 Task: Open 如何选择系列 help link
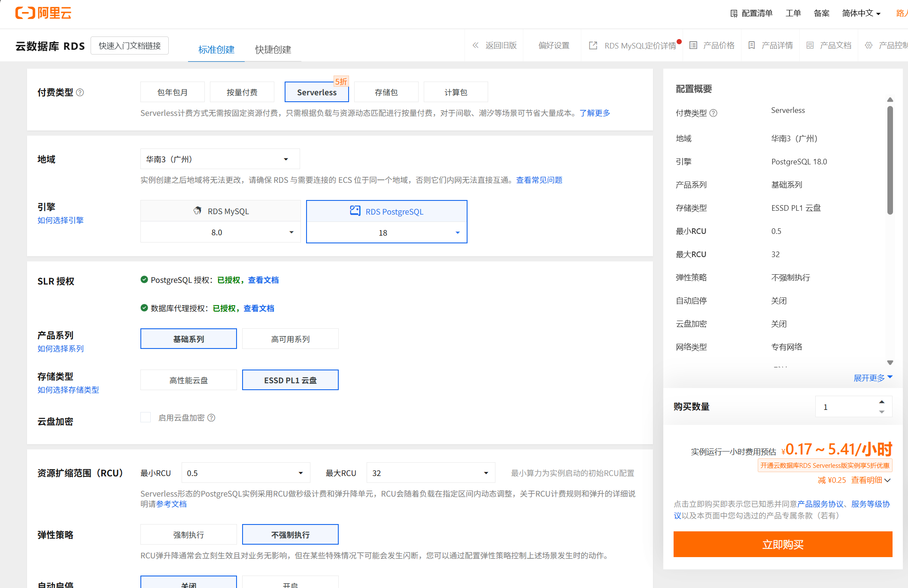pyautogui.click(x=61, y=349)
